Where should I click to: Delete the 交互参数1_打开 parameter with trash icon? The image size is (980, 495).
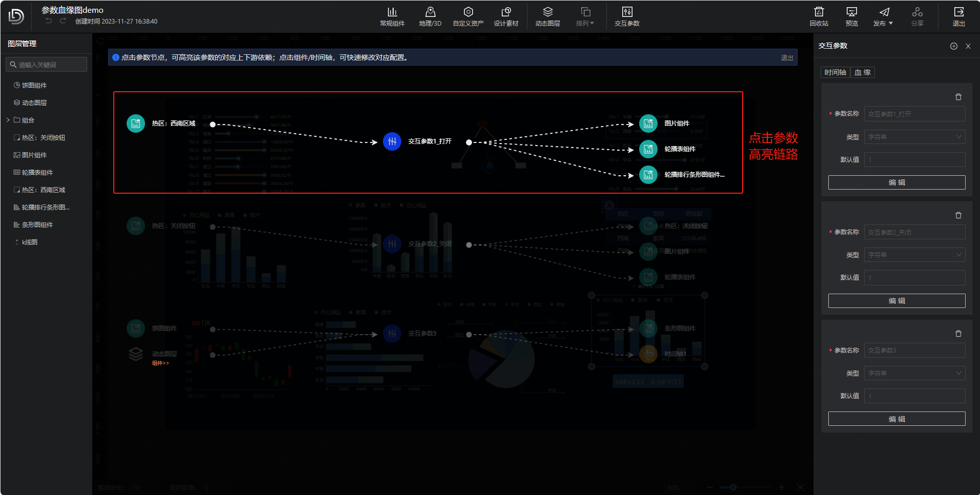pos(958,97)
